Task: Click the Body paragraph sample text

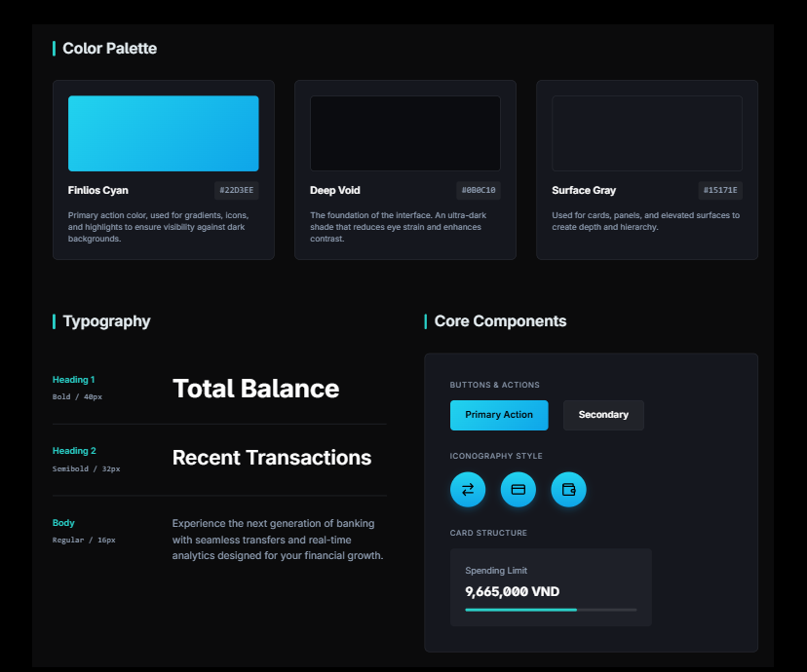Action: (278, 540)
